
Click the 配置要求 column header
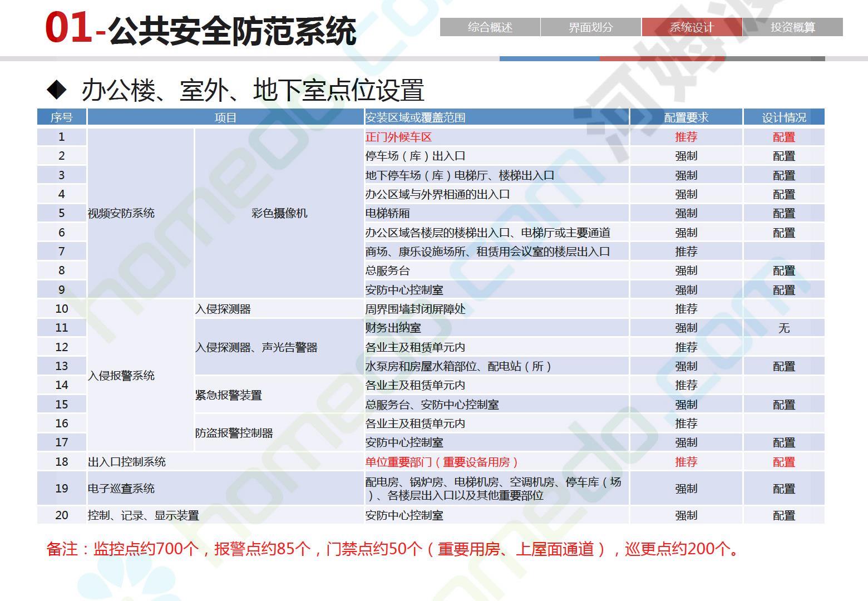tap(686, 117)
